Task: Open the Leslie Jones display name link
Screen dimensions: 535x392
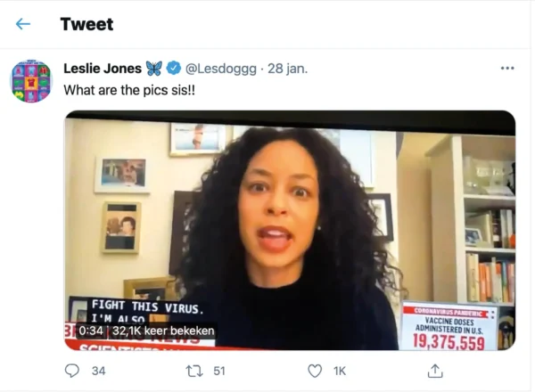Action: pos(103,69)
